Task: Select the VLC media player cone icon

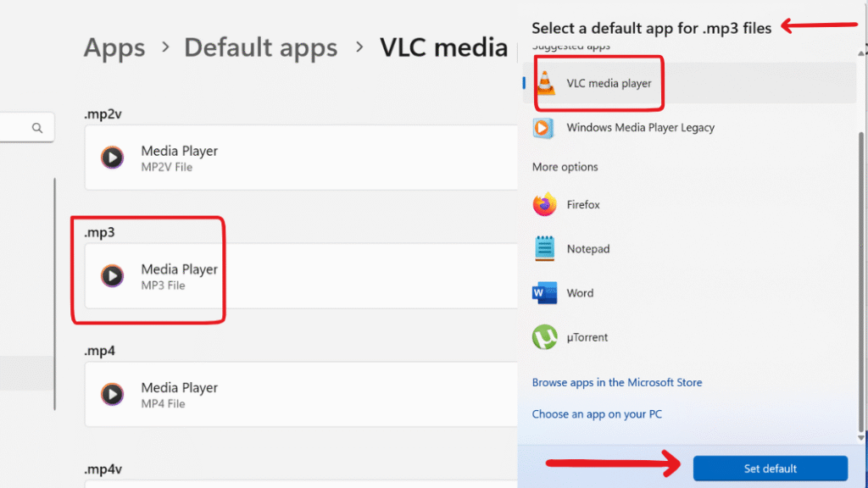Action: [546, 83]
